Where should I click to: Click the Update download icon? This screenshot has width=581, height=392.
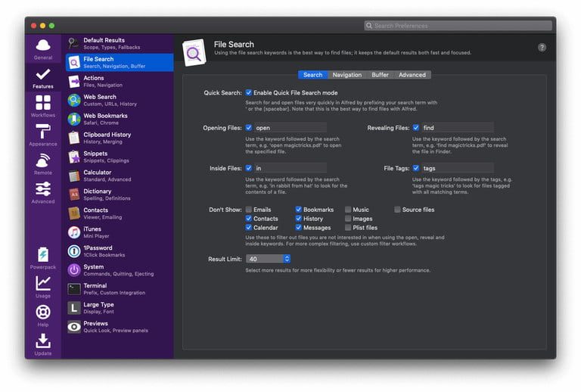(43, 341)
